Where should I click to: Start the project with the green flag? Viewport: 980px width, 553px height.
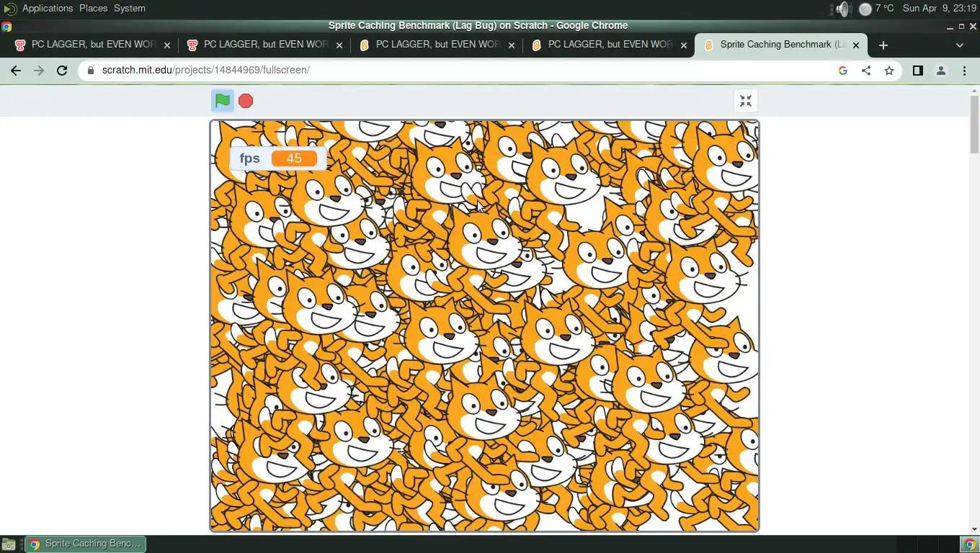pyautogui.click(x=223, y=101)
